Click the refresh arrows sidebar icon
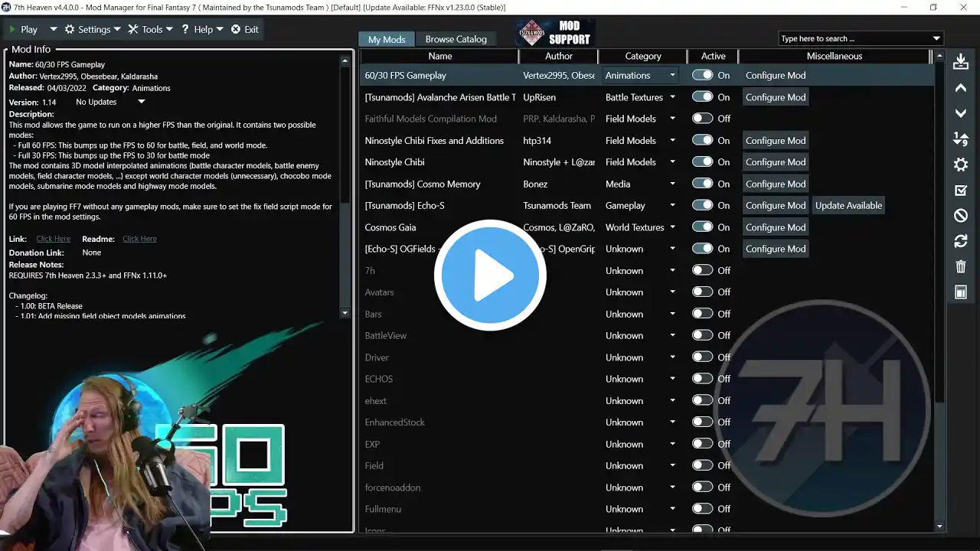 click(x=961, y=241)
